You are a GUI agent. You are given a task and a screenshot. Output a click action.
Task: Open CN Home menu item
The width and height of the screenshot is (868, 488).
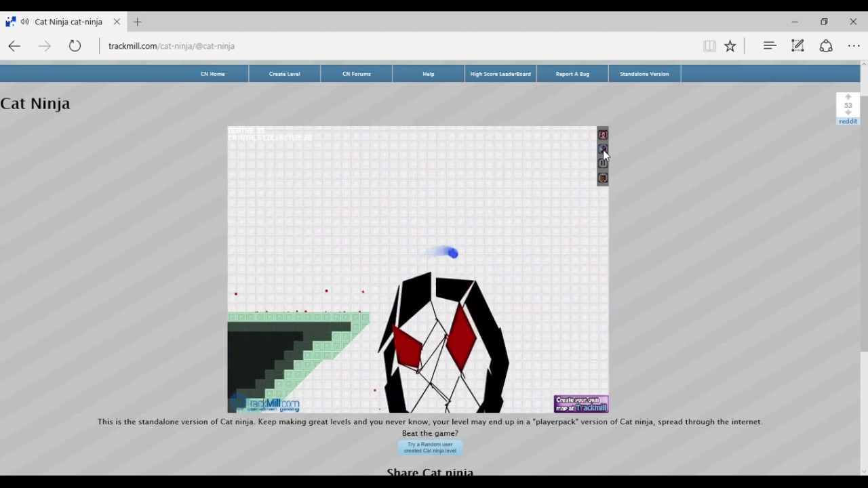(x=212, y=74)
